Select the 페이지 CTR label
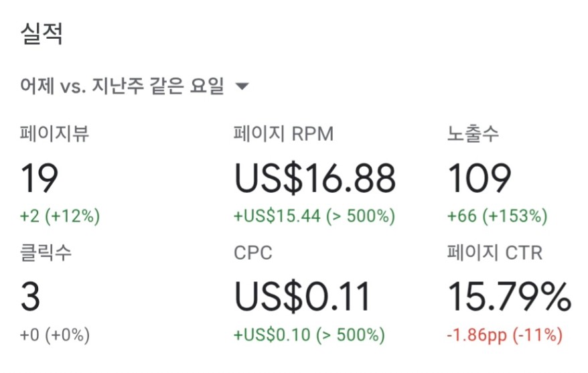Screen dimensions: 588x373 495,252
